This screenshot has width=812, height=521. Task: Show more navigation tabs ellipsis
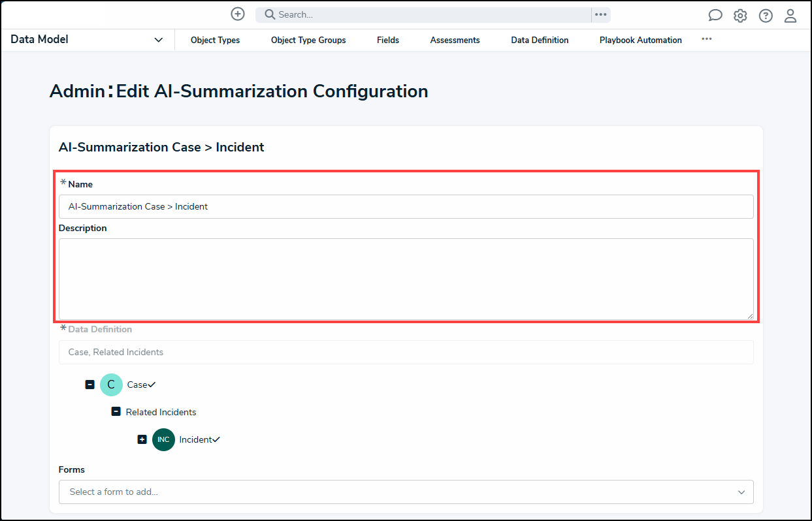point(707,39)
